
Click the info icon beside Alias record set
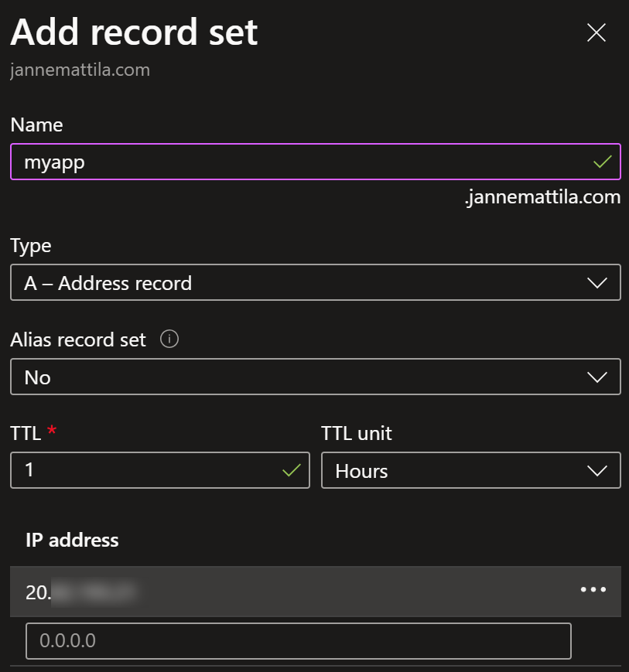coord(169,339)
